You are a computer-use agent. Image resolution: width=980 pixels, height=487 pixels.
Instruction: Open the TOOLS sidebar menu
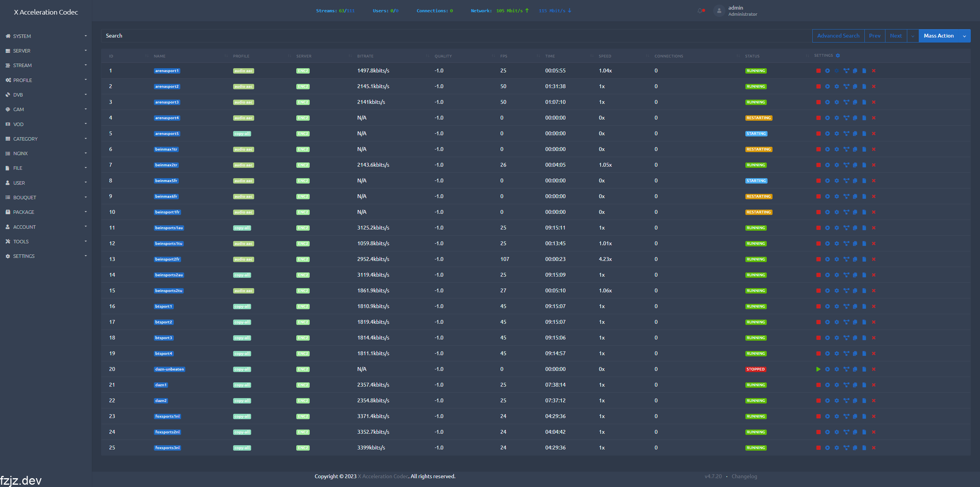pos(46,241)
